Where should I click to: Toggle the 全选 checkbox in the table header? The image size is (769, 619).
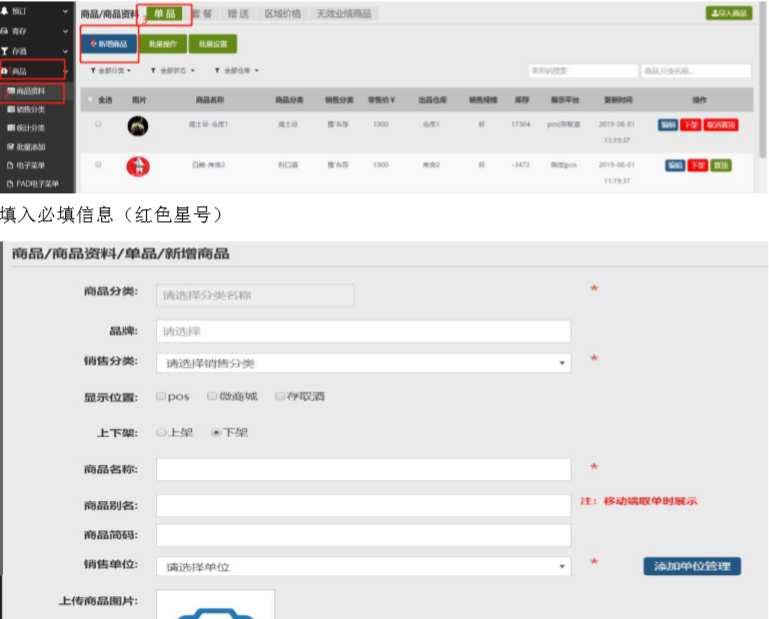tap(90, 100)
